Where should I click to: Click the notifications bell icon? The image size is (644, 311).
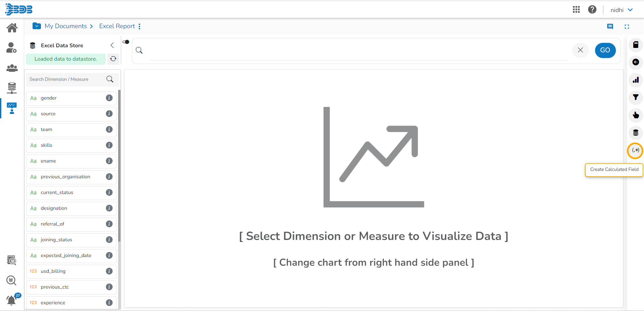[11, 300]
